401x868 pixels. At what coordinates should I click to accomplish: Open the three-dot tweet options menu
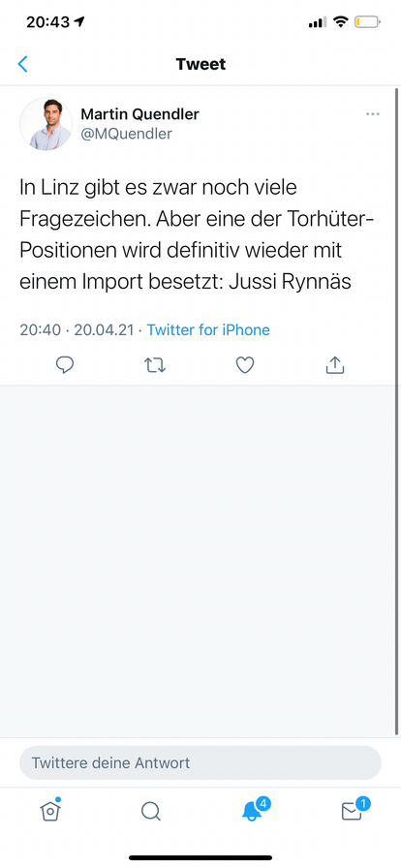pyautogui.click(x=373, y=114)
